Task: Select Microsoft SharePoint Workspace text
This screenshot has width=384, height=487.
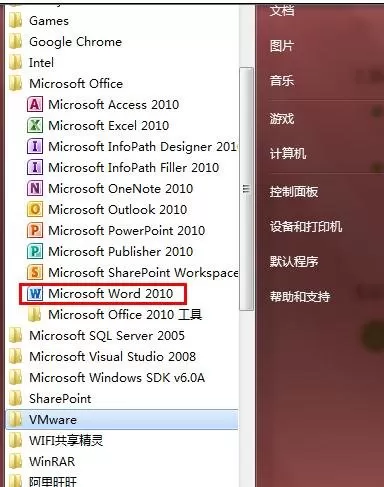Action: pyautogui.click(x=143, y=273)
